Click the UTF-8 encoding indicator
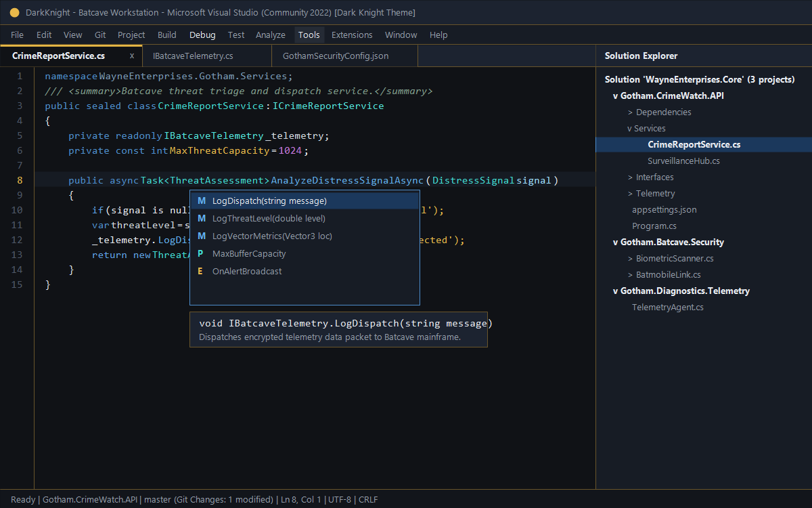This screenshot has height=508, width=812. tap(340, 500)
